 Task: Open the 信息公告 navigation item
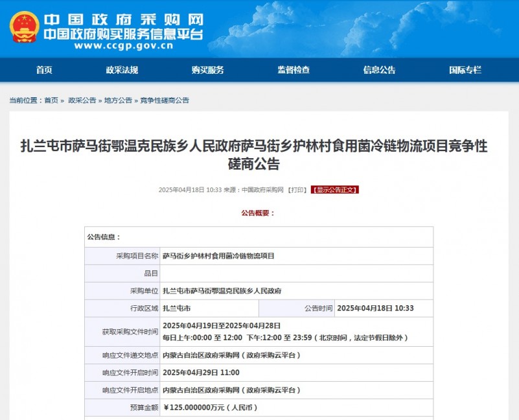coord(379,70)
